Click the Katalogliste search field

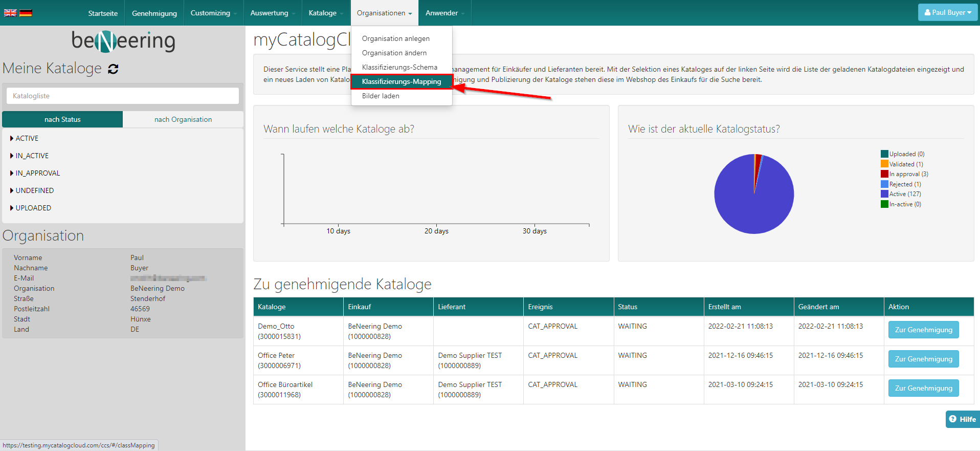pyautogui.click(x=123, y=96)
